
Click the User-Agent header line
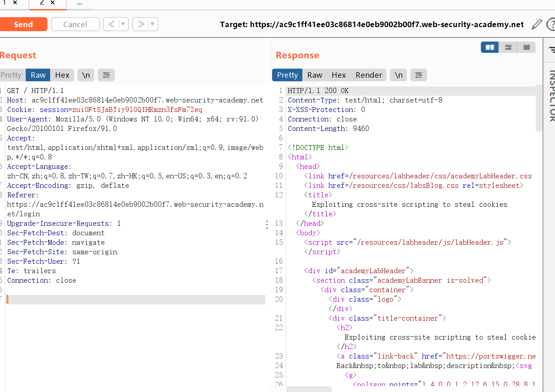132,124
